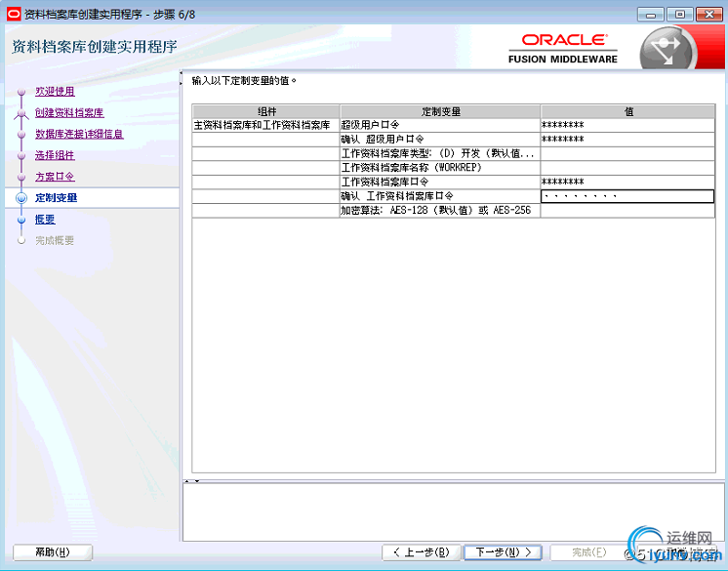Edit the 工作资料档案库名称 (WORKREP) value cell
728x571 pixels.
(627, 168)
